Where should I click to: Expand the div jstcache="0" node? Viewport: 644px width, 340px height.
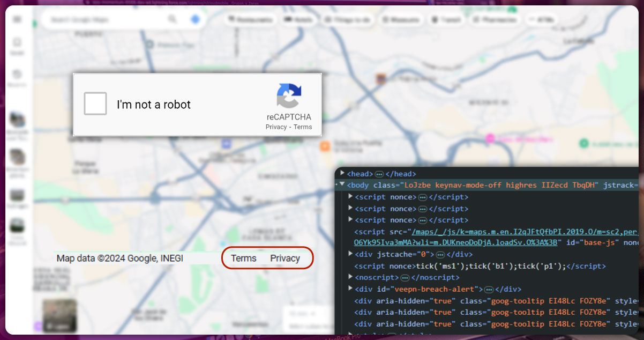coord(350,254)
